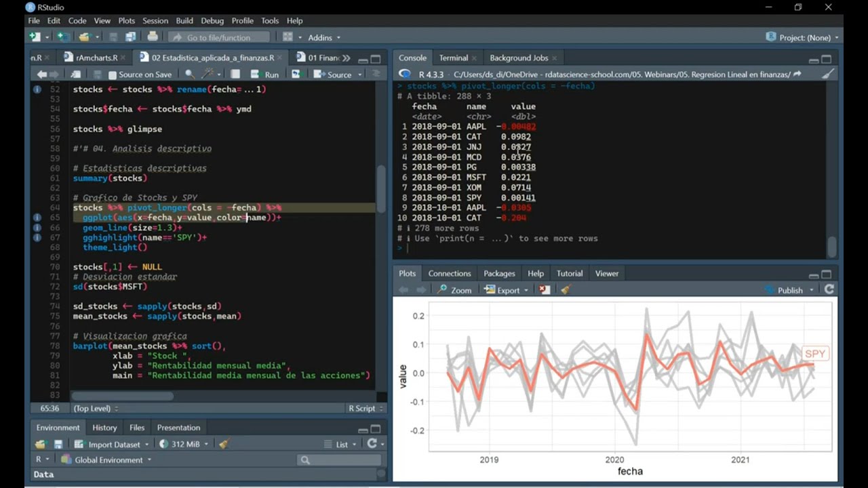Compile report with the notebook icon
868x488 pixels.
[235, 75]
